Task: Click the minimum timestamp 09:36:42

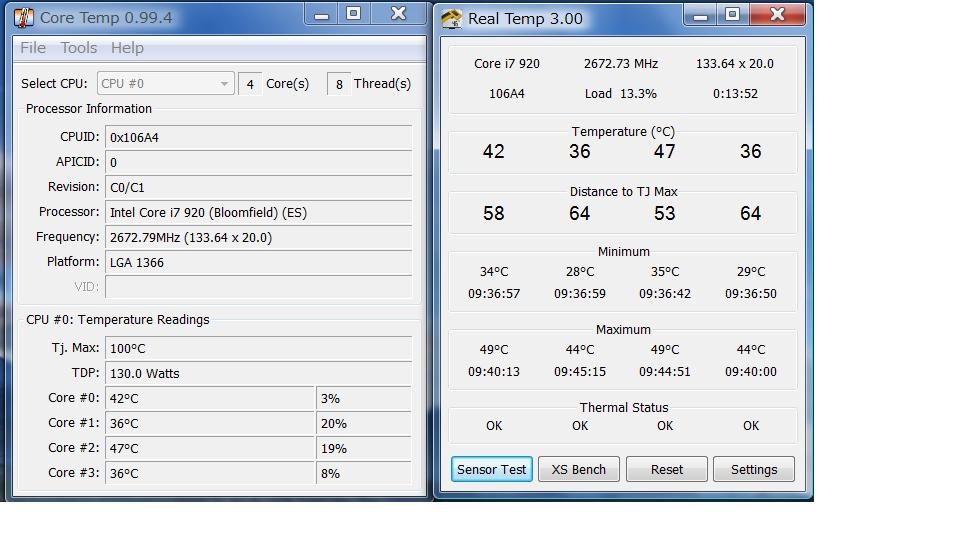Action: [665, 294]
